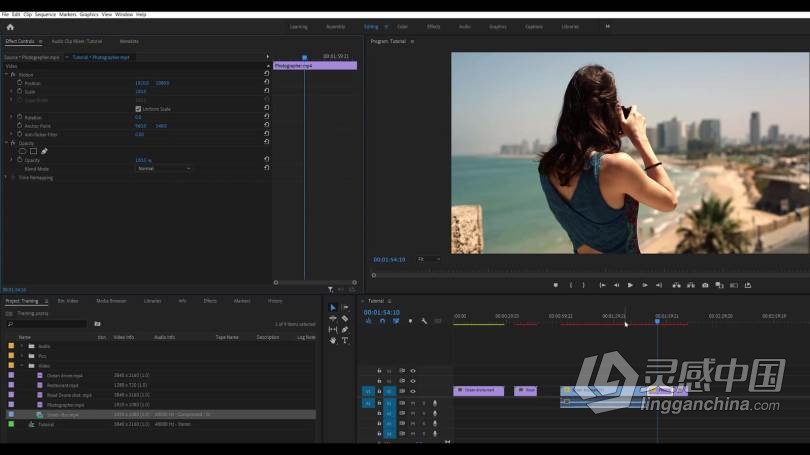Select the free draw bezier mask pen
This screenshot has height=455, width=810.
44,151
